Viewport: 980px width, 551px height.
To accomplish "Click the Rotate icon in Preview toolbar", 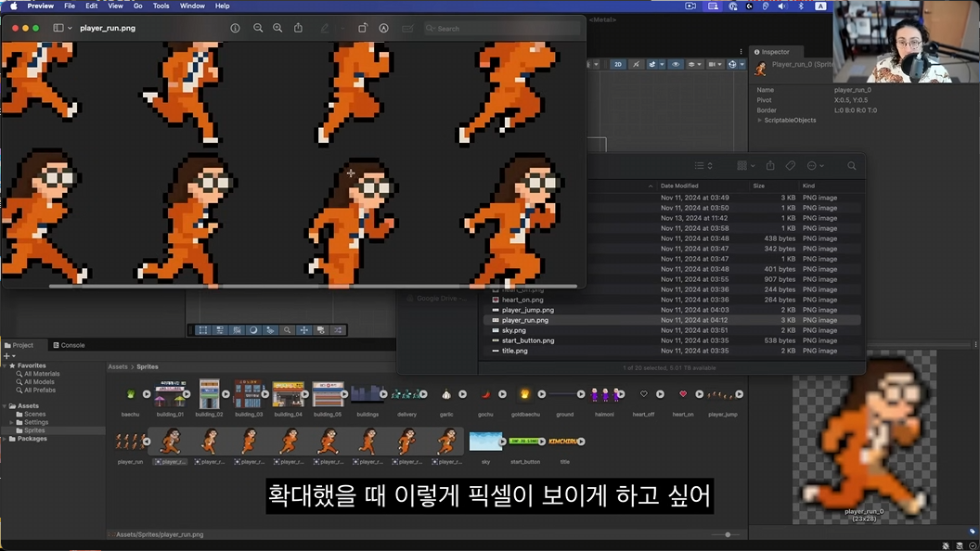I will click(x=363, y=28).
